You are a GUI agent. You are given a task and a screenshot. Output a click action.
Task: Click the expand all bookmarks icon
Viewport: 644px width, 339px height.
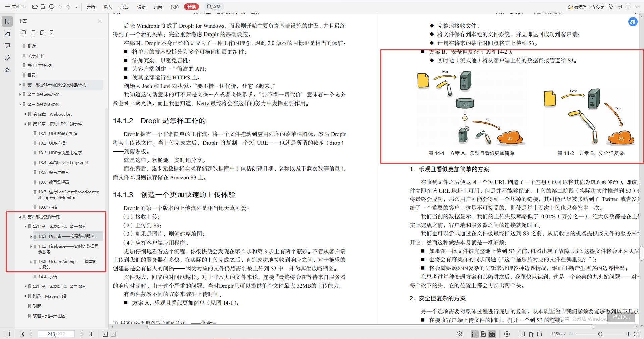pyautogui.click(x=23, y=33)
